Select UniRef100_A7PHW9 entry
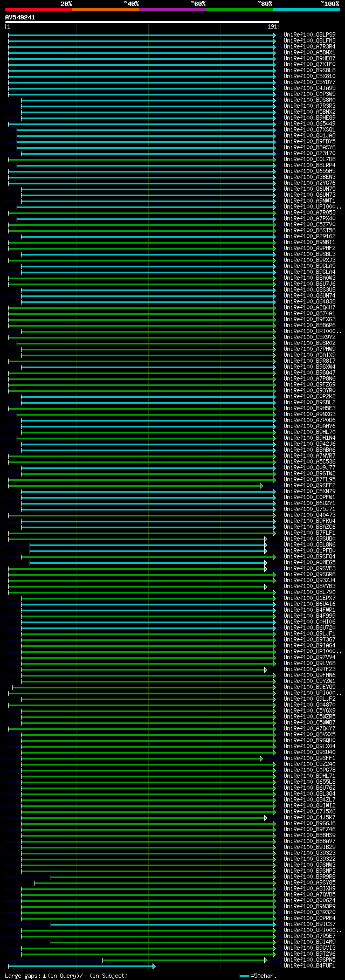The image size is (345, 980). 309,349
